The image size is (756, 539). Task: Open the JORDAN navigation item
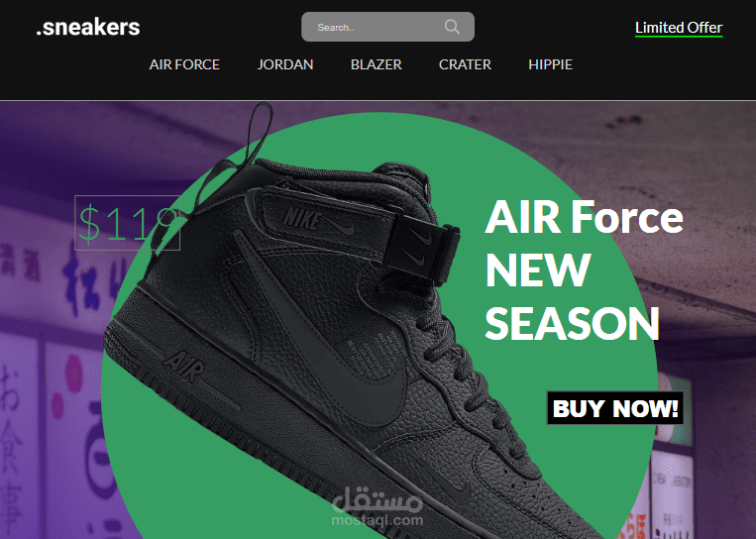pyautogui.click(x=285, y=64)
